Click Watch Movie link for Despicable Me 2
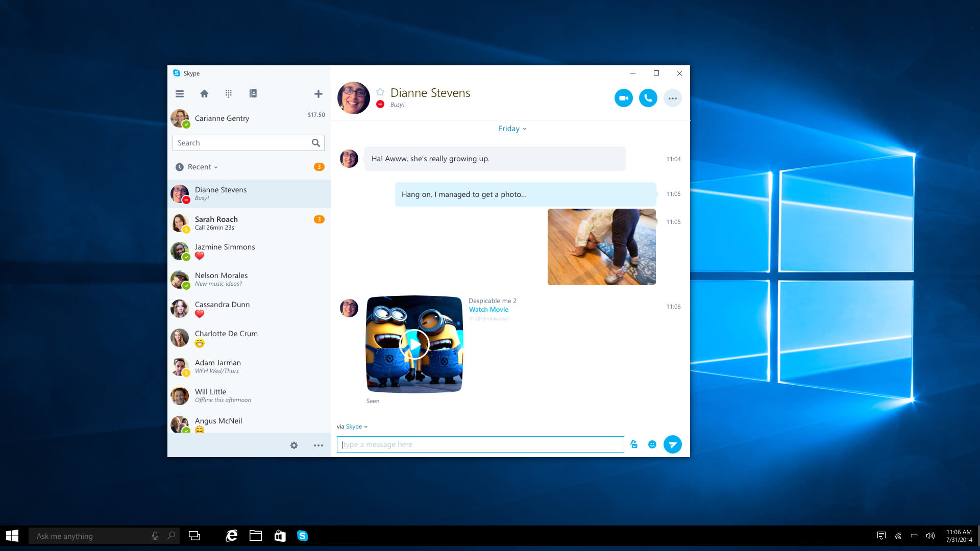Image resolution: width=980 pixels, height=551 pixels. coord(488,310)
